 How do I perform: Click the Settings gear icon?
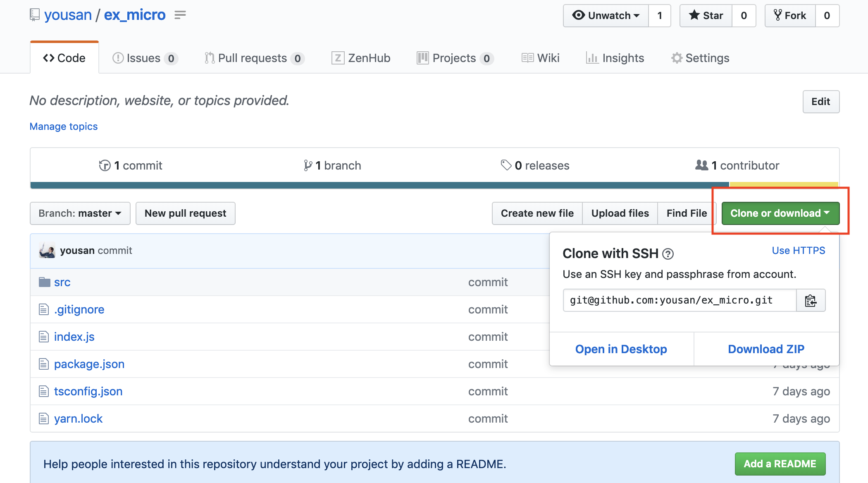(x=676, y=58)
